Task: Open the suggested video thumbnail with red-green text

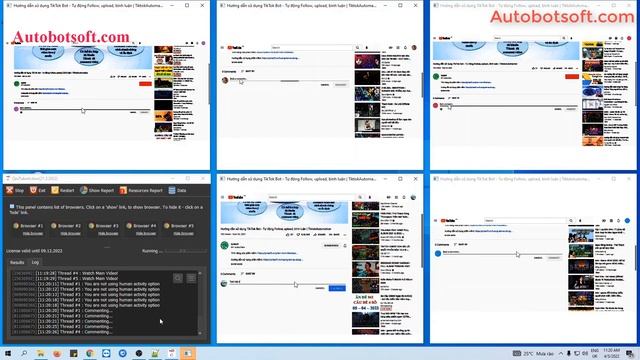Action: click(365, 302)
